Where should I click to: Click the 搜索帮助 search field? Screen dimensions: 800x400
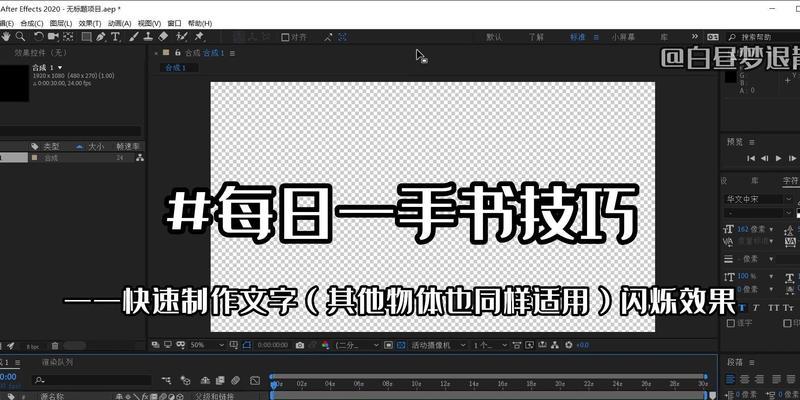tap(765, 37)
